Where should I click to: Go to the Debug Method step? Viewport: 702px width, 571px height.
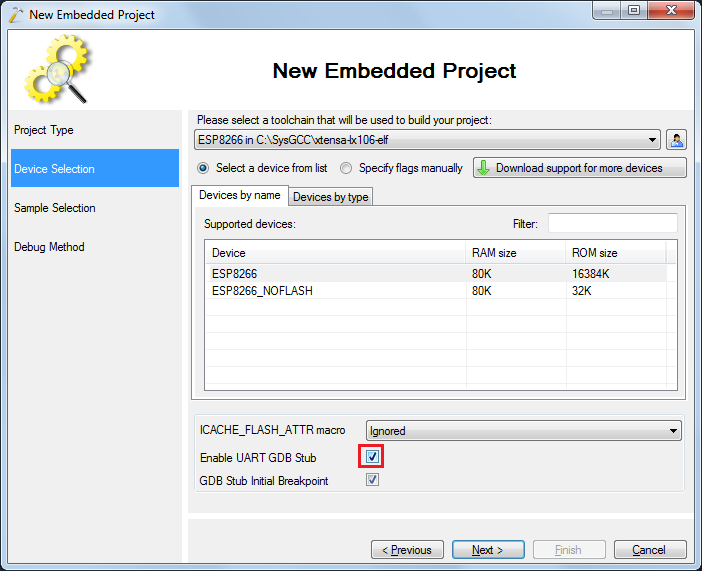(x=94, y=247)
